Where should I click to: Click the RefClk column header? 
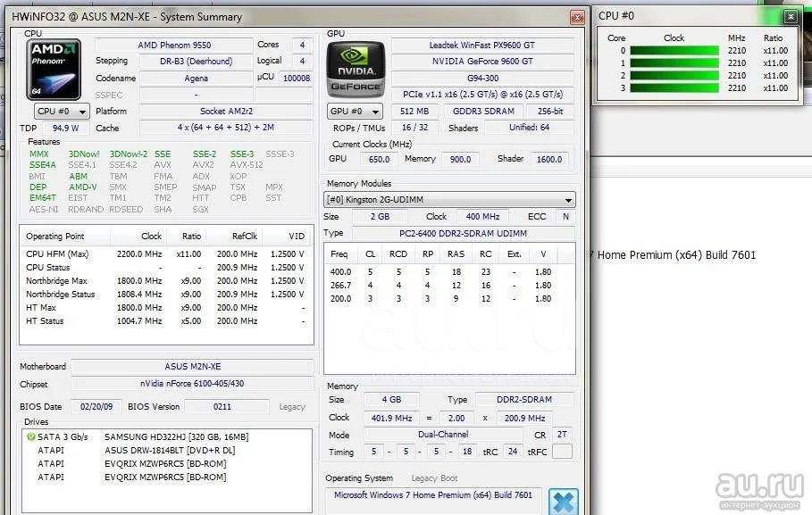click(x=234, y=237)
